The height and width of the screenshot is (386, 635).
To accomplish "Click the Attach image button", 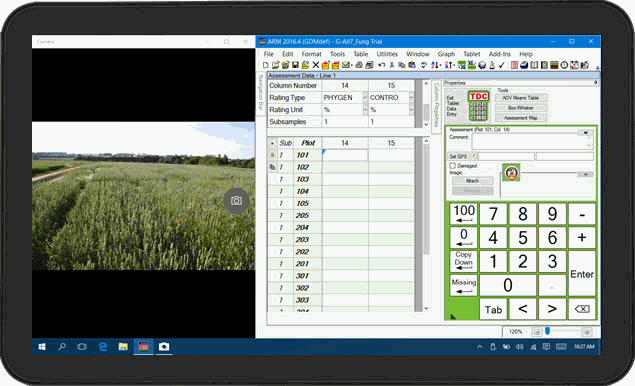I will (x=473, y=181).
